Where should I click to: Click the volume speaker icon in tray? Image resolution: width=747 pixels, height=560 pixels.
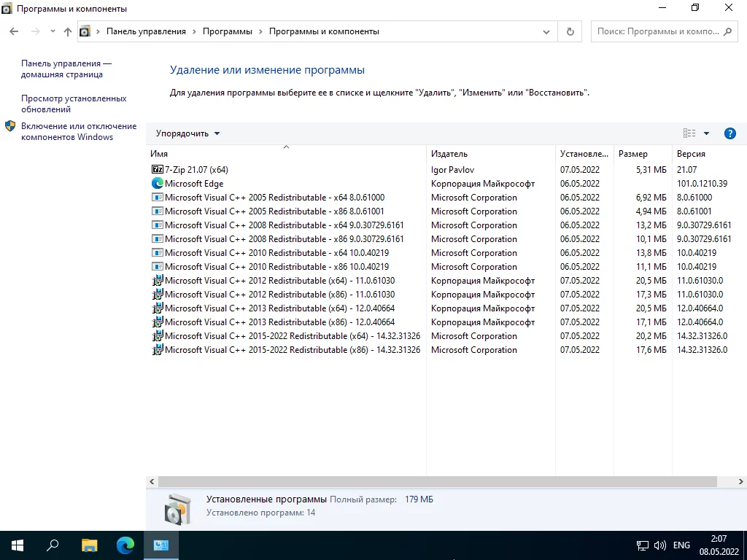click(659, 545)
